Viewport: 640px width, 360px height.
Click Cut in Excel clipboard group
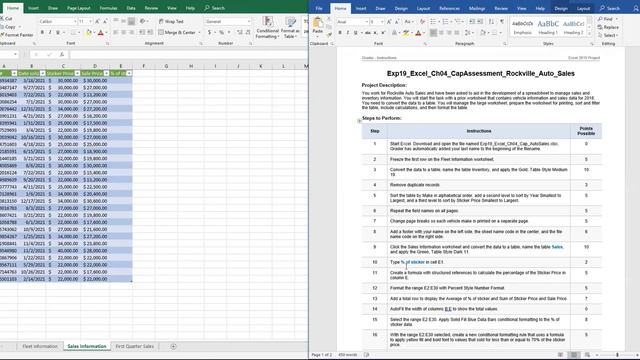[7, 18]
